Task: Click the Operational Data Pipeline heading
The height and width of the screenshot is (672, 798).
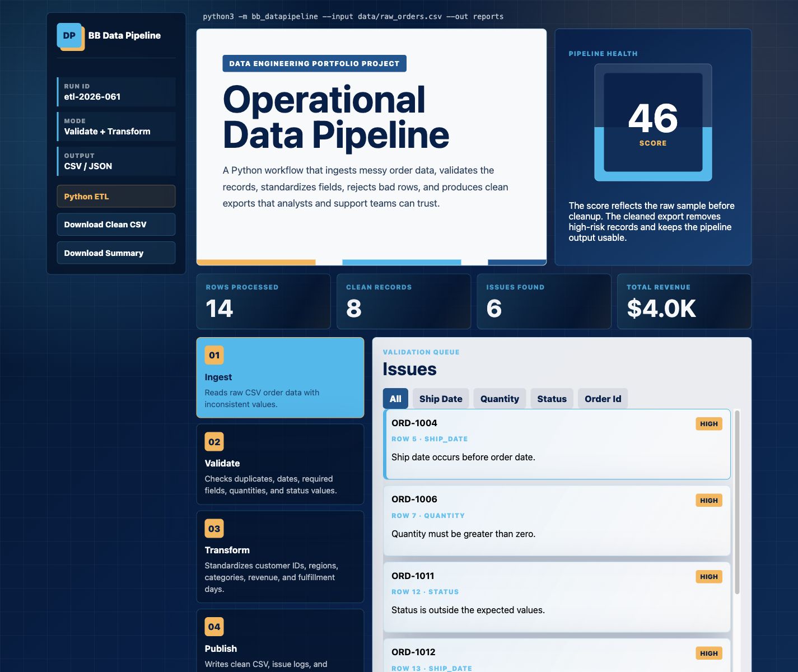Action: pyautogui.click(x=336, y=118)
